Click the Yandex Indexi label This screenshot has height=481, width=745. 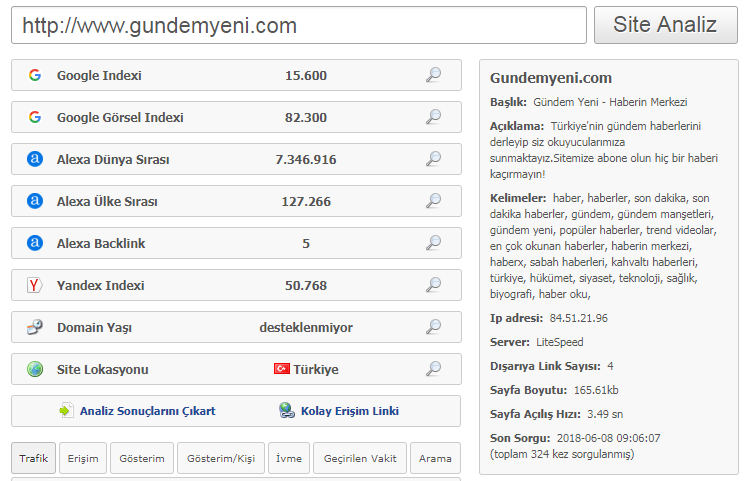[x=100, y=285]
